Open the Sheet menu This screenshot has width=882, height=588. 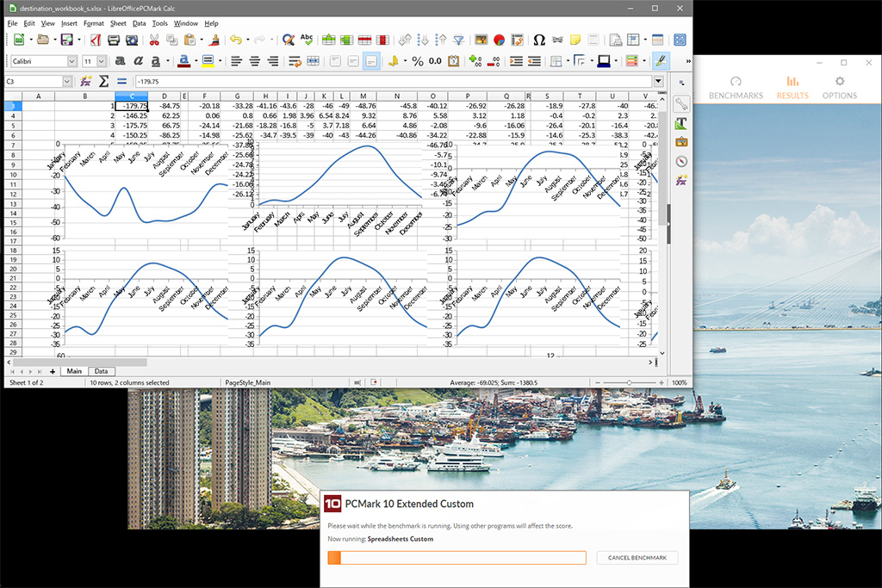118,23
